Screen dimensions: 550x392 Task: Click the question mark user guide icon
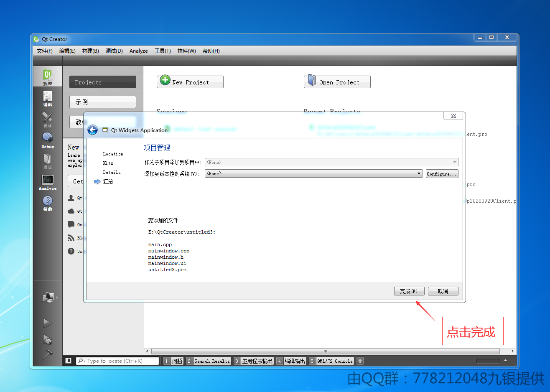tap(71, 251)
